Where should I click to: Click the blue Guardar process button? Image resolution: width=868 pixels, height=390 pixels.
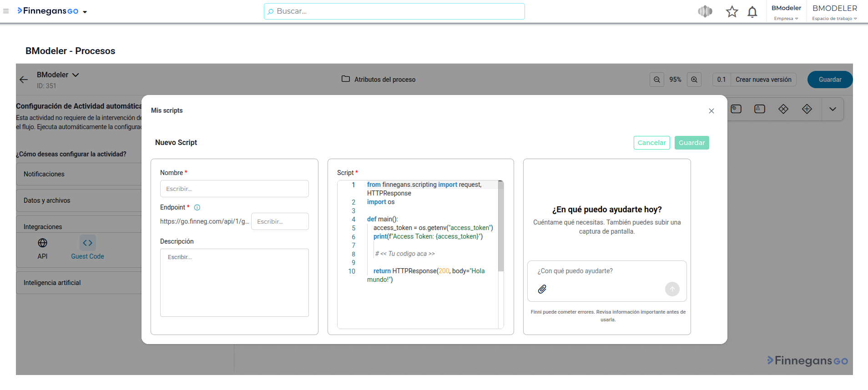click(x=830, y=80)
